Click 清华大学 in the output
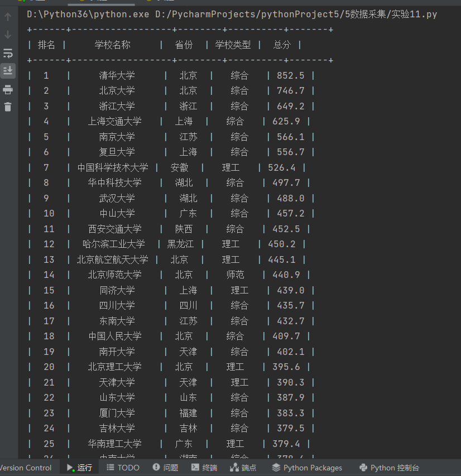Screen dimensions: 461x476 tap(117, 75)
